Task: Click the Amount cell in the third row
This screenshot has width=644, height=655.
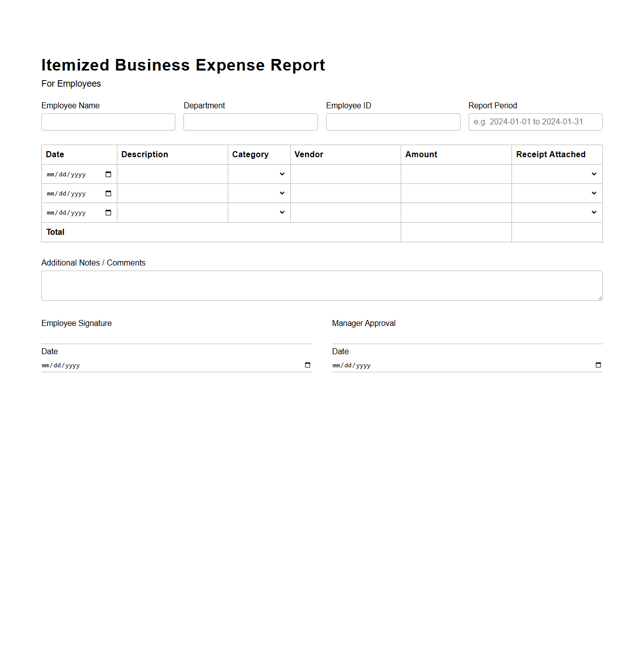Action: coord(456,212)
